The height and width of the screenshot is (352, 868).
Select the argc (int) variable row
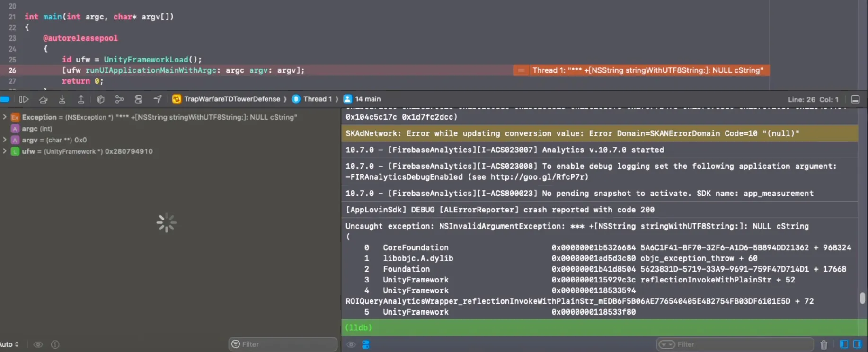click(31, 128)
